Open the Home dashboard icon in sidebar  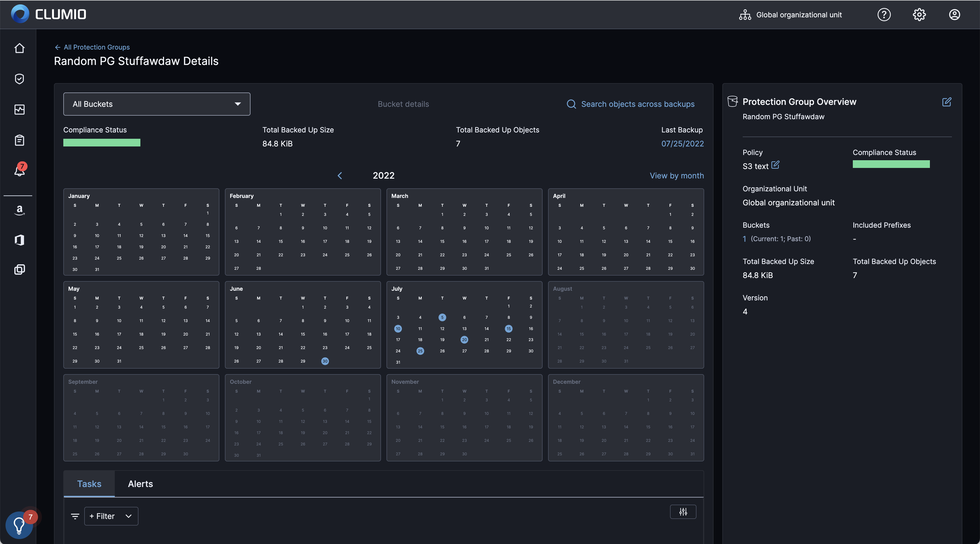(x=19, y=48)
